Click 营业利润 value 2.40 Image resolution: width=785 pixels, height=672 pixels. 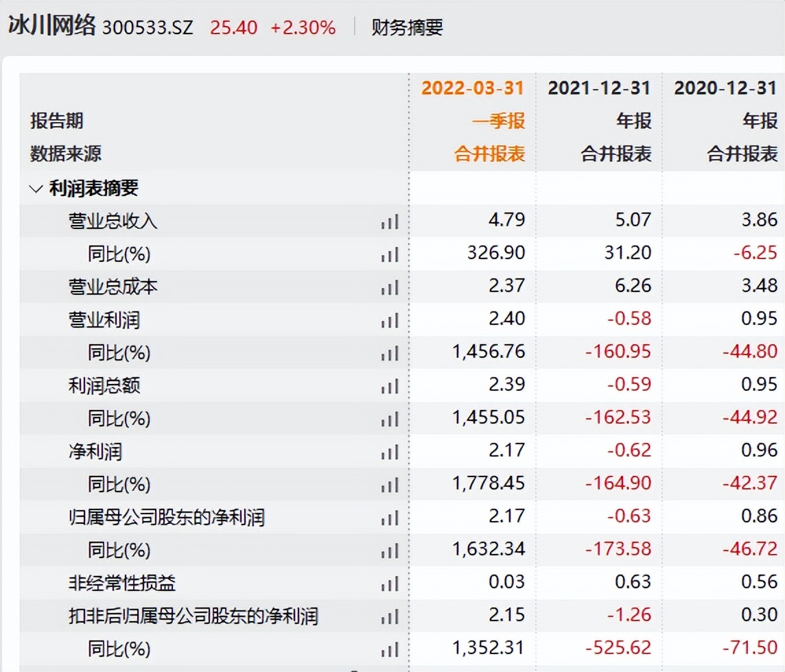[506, 319]
